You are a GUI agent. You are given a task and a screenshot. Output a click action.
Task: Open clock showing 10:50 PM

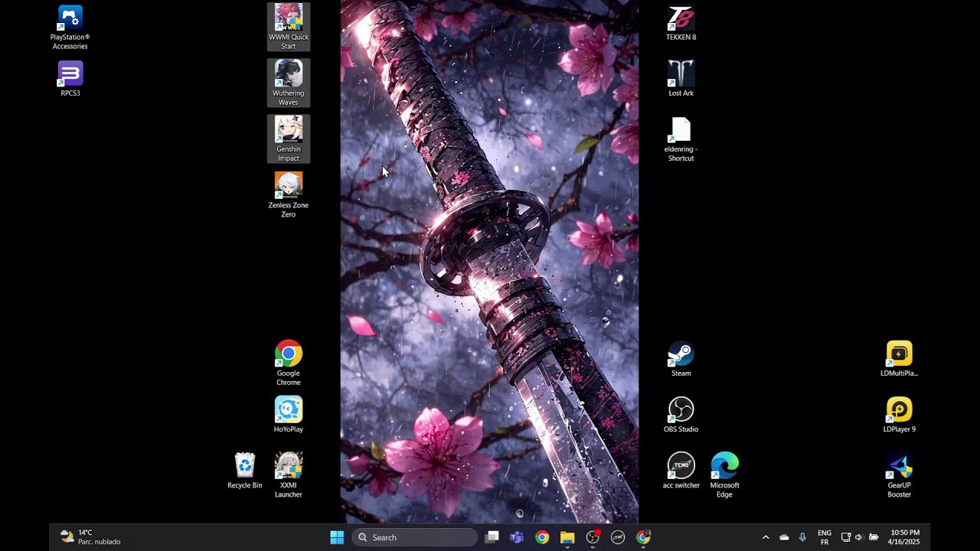point(905,537)
